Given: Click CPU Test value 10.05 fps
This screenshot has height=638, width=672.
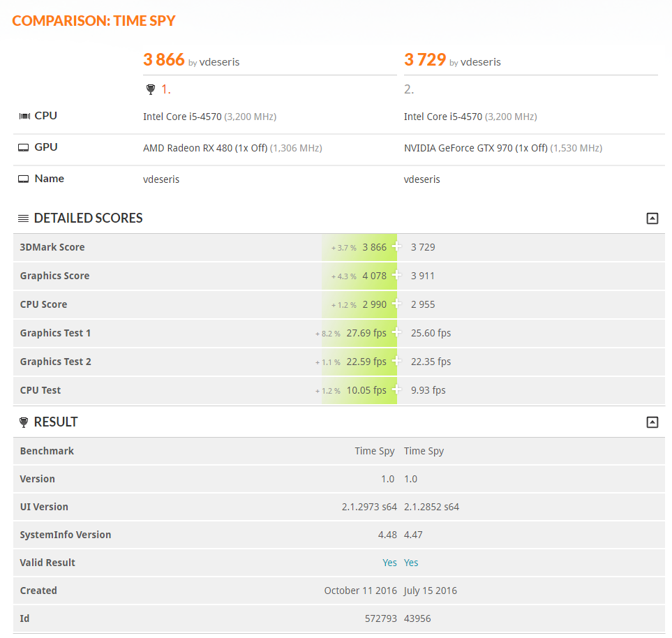Looking at the screenshot, I should [x=366, y=391].
